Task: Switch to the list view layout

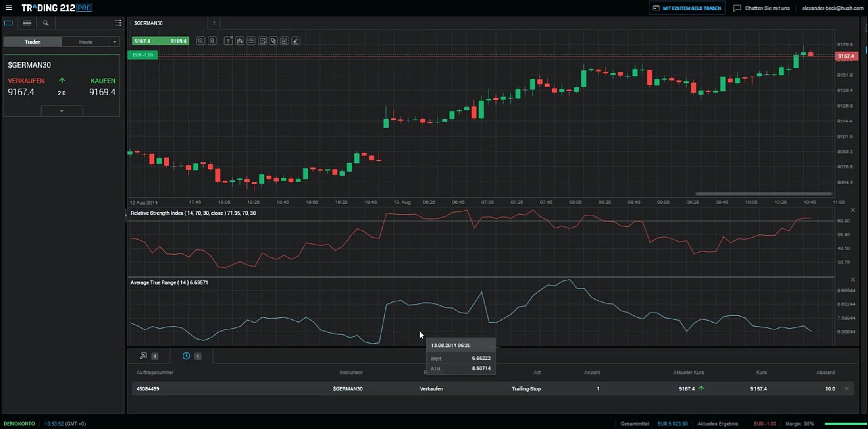Action: (27, 23)
